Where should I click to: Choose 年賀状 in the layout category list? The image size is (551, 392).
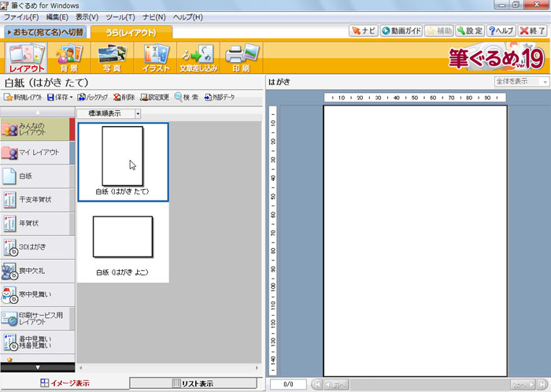[35, 223]
